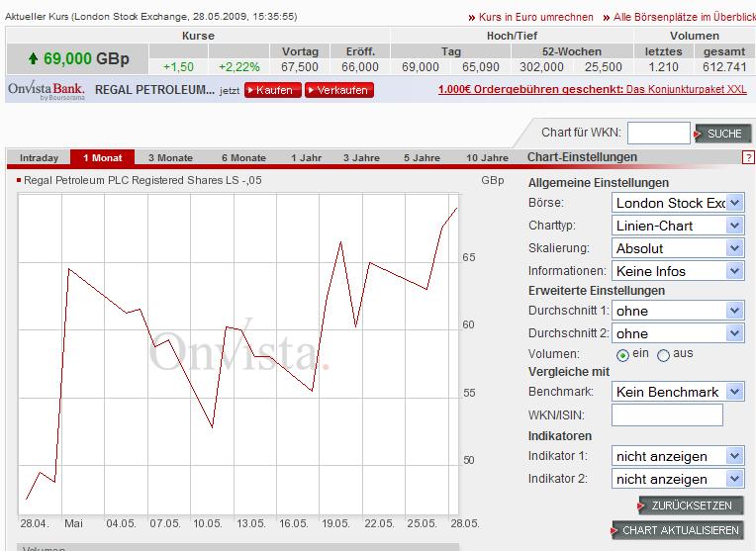This screenshot has height=551, width=756.
Task: Click the Kaufen button
Action: 273,90
